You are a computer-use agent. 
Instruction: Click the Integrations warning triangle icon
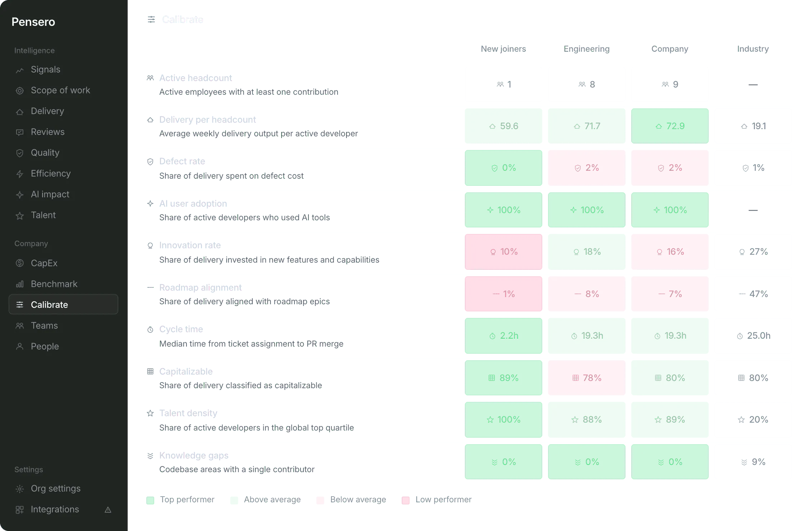(x=108, y=509)
